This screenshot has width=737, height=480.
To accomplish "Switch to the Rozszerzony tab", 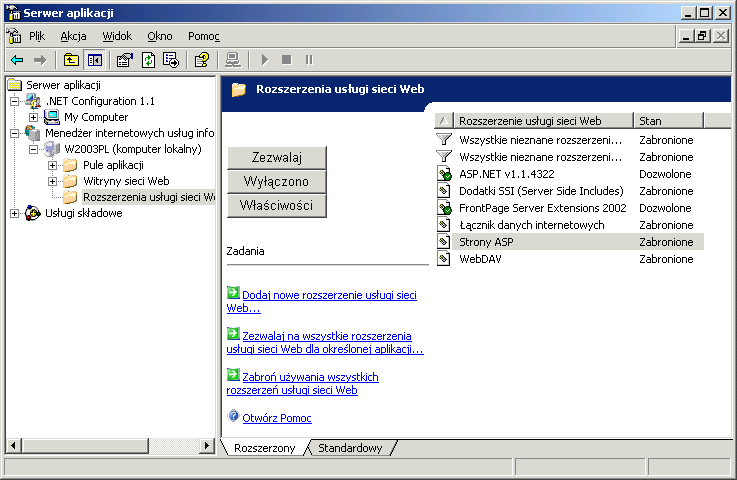I will (265, 448).
